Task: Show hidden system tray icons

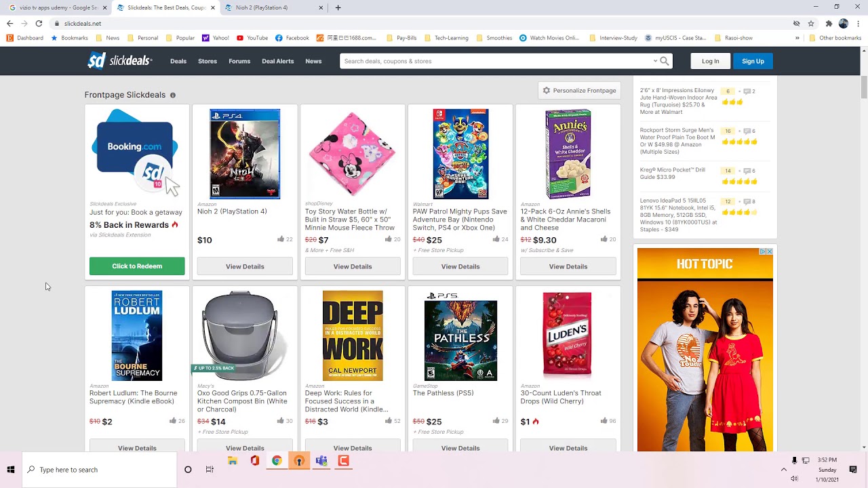Action: [784, 469]
